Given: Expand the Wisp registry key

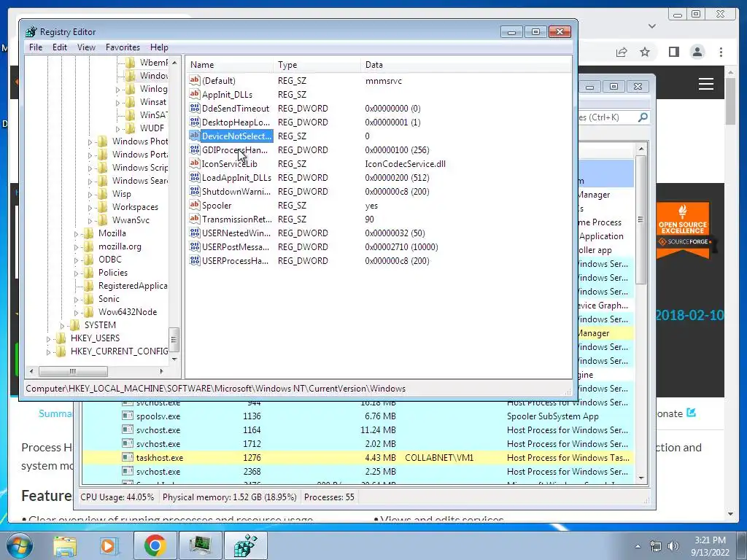Looking at the screenshot, I should click(x=90, y=194).
